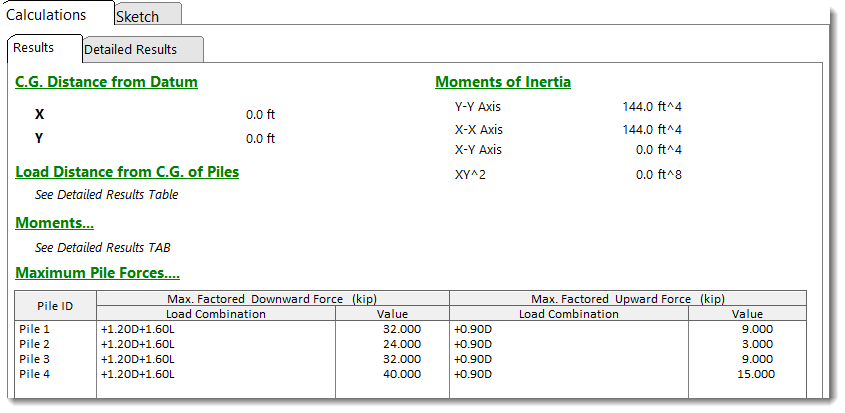Click the Moments... heading link
The width and height of the screenshot is (845, 413).
click(x=54, y=223)
